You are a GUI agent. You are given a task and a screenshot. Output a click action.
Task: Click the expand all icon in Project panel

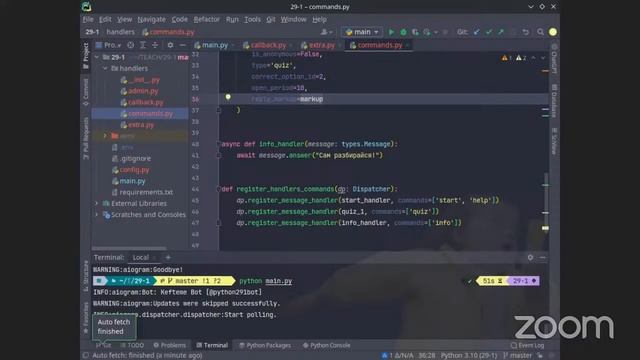[142, 45]
